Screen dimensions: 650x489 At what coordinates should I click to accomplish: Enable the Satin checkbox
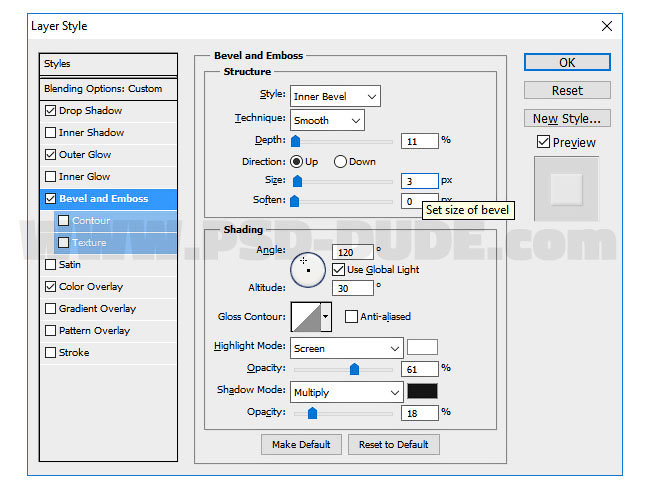(x=50, y=264)
